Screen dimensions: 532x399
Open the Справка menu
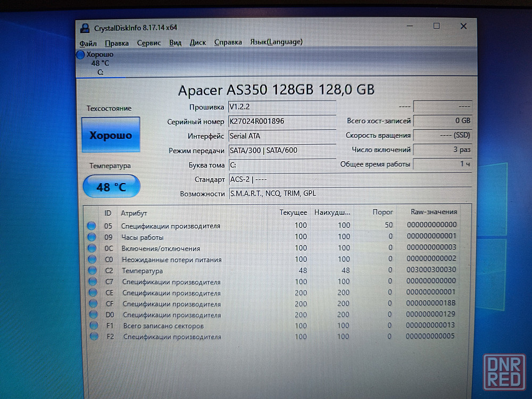click(x=228, y=43)
